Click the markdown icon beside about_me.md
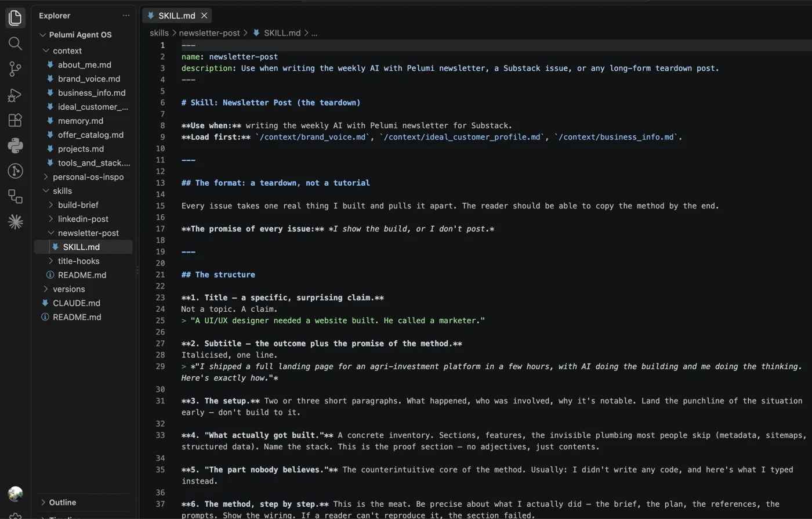Image resolution: width=812 pixels, height=519 pixels. pyautogui.click(x=50, y=65)
